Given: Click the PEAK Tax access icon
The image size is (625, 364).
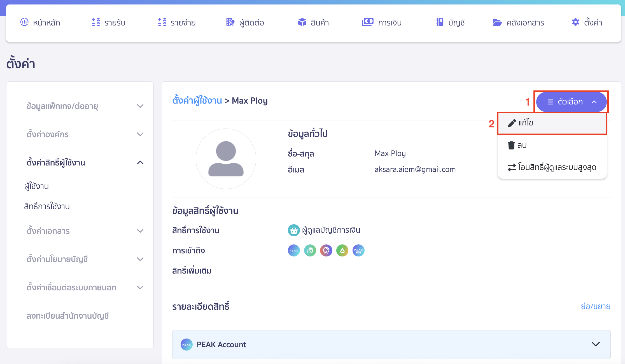Looking at the screenshot, I should click(358, 250).
